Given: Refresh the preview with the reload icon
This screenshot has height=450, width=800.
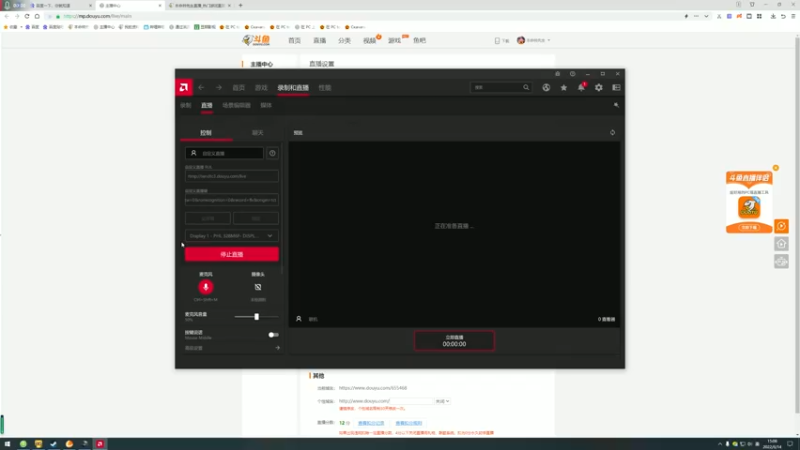Looking at the screenshot, I should coord(612,133).
